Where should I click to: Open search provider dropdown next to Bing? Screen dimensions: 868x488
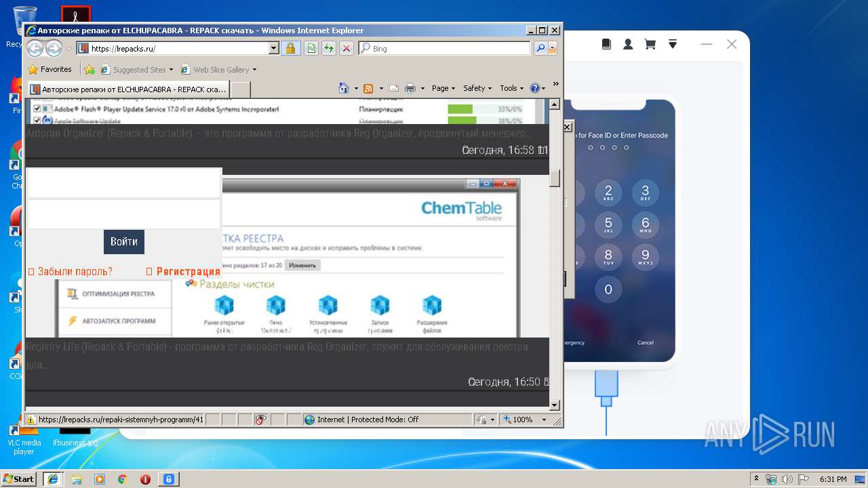(553, 48)
